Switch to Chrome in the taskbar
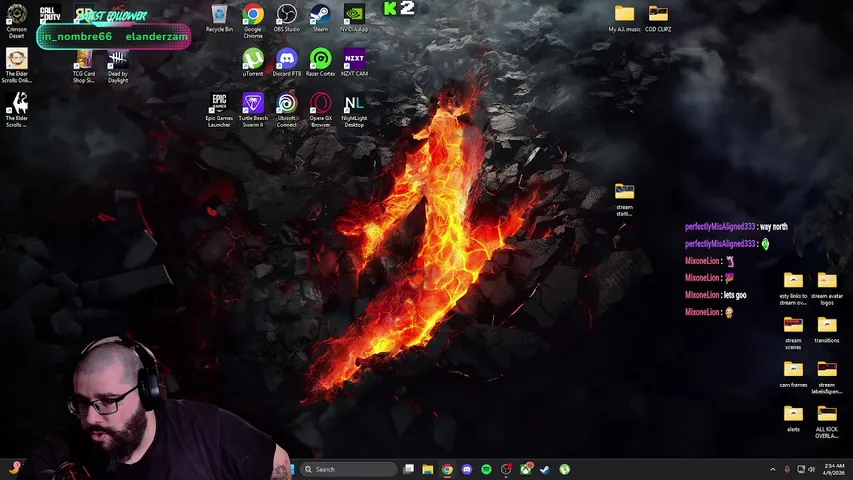 447,469
